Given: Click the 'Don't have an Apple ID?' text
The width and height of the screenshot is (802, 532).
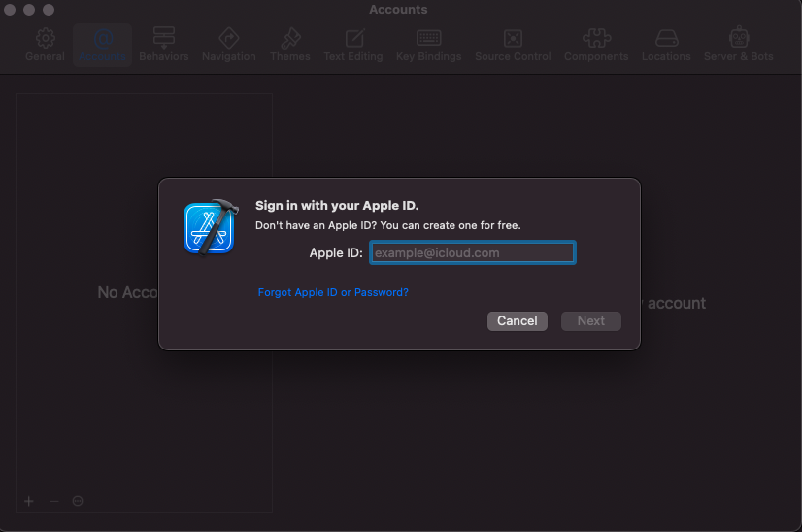Looking at the screenshot, I should coord(316,225).
